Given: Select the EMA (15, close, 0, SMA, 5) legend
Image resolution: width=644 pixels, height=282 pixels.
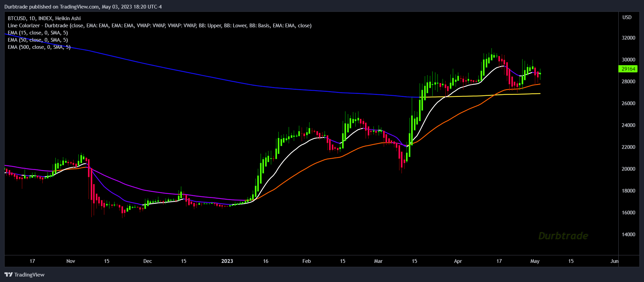Looking at the screenshot, I should point(38,32).
